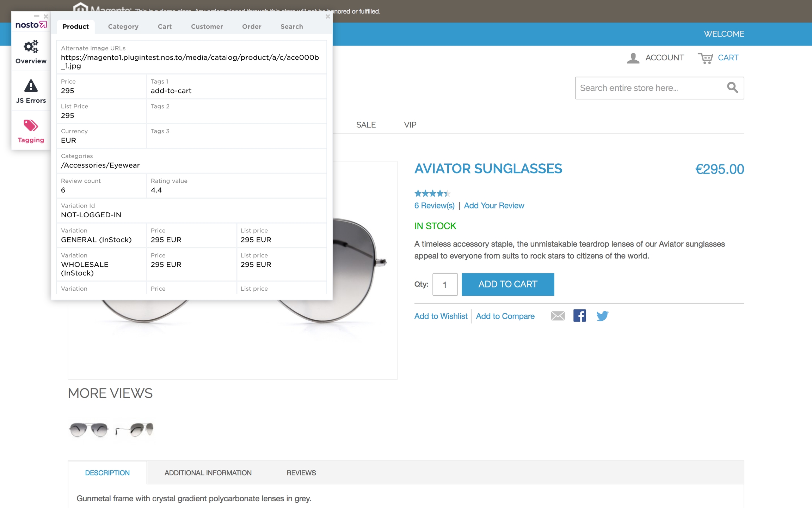The width and height of the screenshot is (812, 508).
Task: Open JS Errors warning icon
Action: (x=31, y=86)
